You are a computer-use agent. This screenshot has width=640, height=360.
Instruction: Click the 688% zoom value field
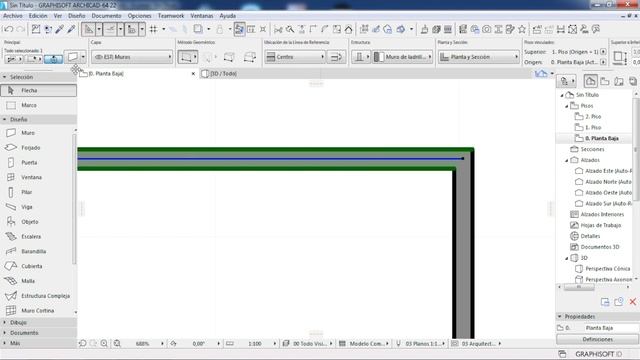[142, 344]
